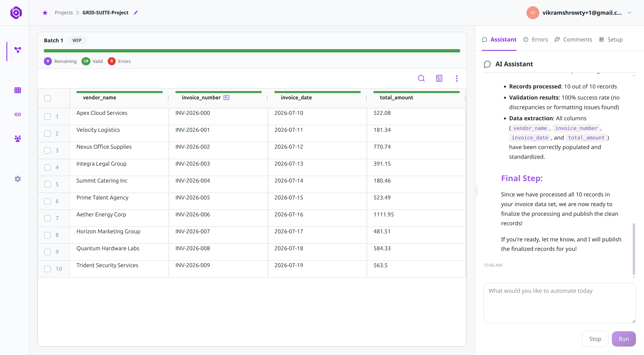Toggle the favorite star icon

pyautogui.click(x=45, y=12)
